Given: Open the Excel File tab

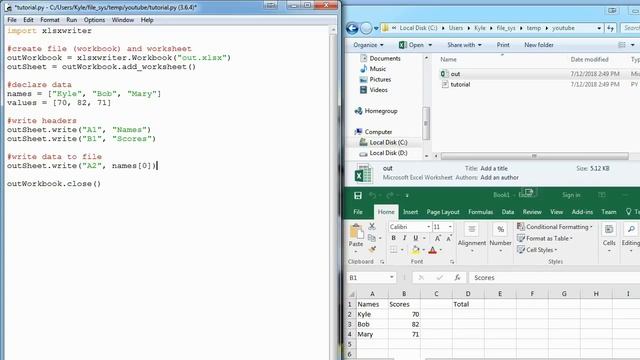Looking at the screenshot, I should [x=358, y=212].
